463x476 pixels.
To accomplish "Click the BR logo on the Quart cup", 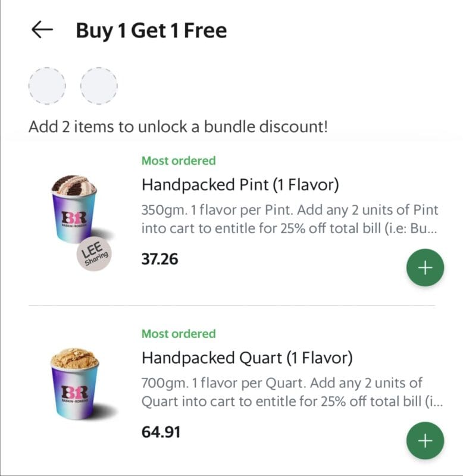I will (x=75, y=393).
